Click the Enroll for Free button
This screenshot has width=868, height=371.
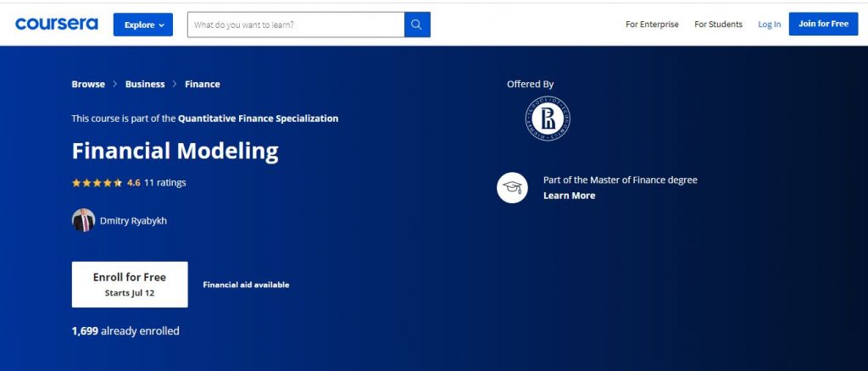coord(130,284)
